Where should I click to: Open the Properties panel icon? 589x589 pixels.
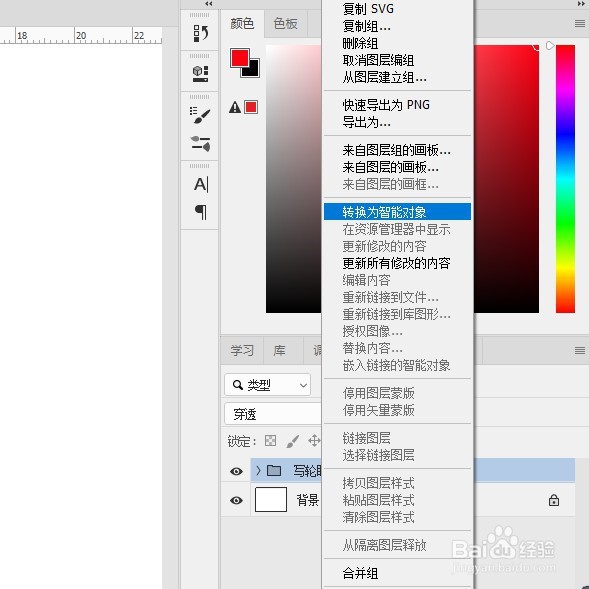tap(200, 74)
